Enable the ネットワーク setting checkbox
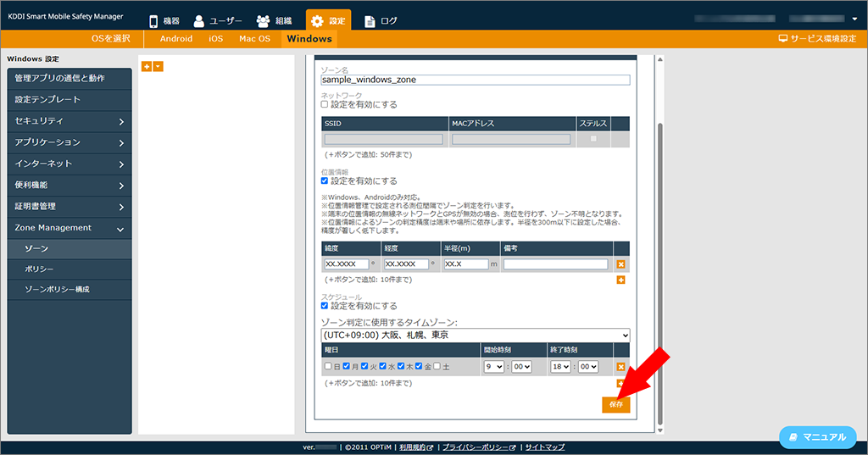 325,104
